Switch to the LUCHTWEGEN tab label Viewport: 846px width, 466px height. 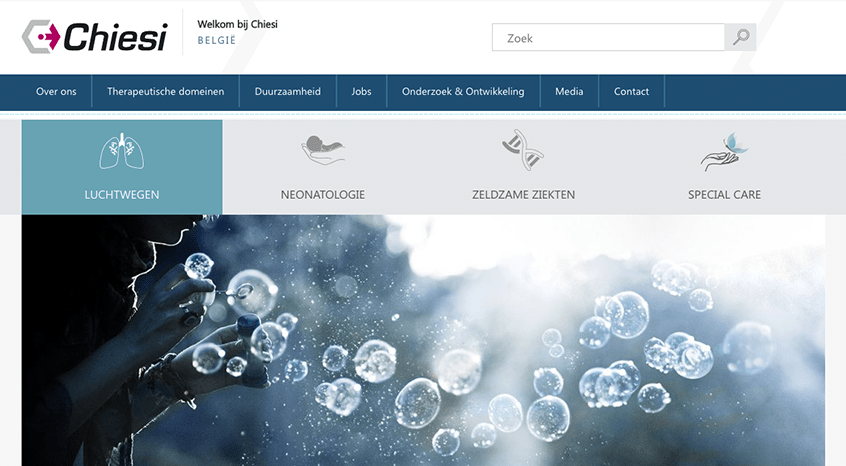[122, 195]
